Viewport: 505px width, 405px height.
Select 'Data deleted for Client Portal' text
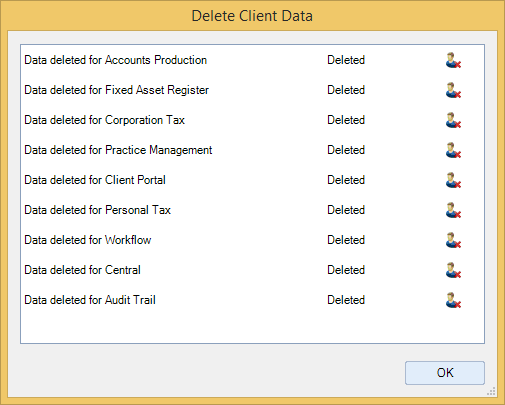(95, 180)
